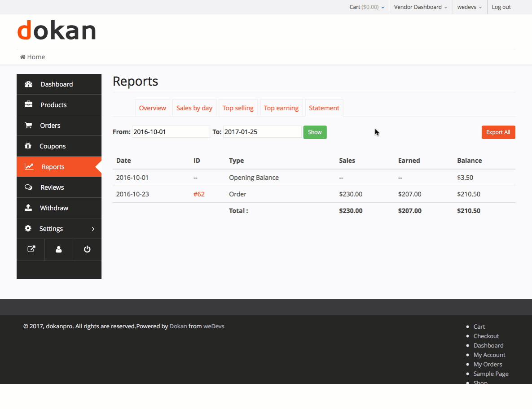This screenshot has height=409, width=532.
Task: Click the From date input field
Action: point(171,132)
